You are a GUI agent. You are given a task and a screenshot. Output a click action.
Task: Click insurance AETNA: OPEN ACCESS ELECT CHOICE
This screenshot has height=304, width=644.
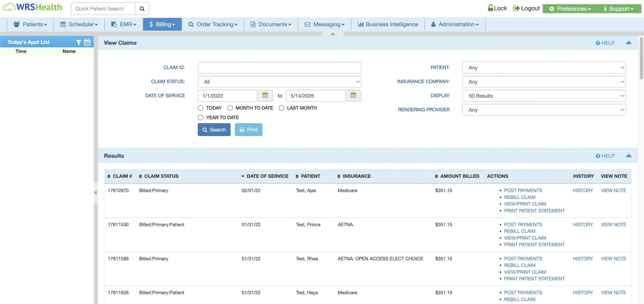tap(380, 259)
